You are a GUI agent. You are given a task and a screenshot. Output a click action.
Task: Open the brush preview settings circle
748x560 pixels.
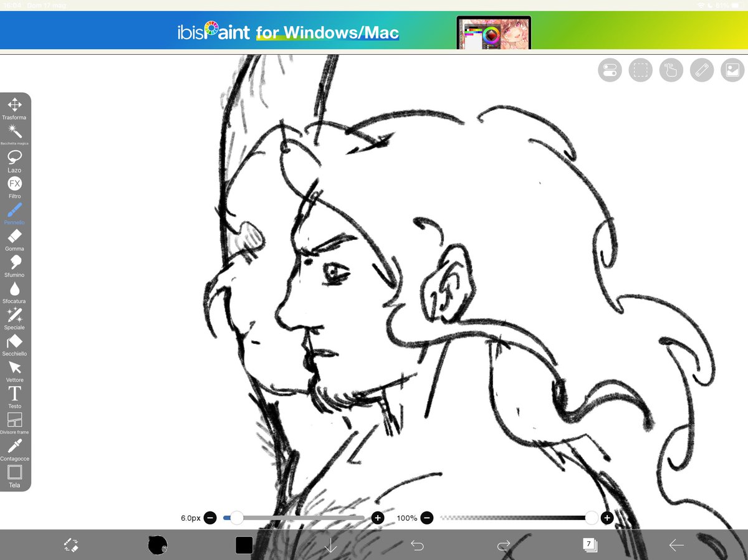[157, 545]
